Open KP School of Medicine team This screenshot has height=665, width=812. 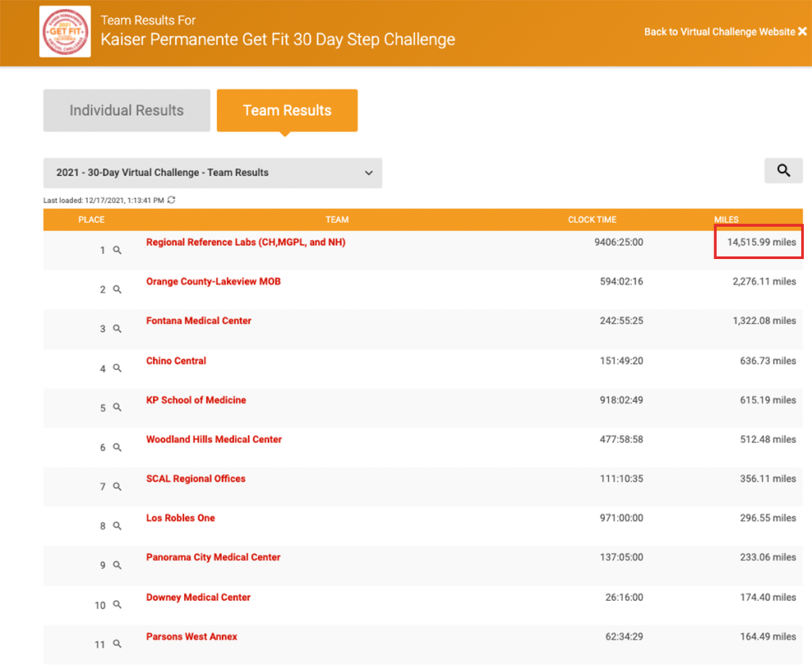pyautogui.click(x=197, y=400)
